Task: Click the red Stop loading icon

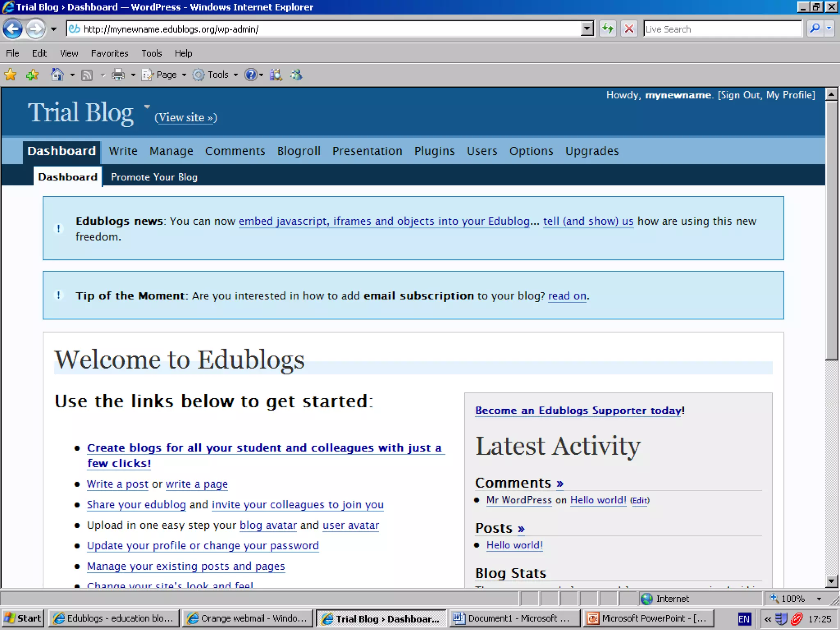Action: [x=629, y=29]
